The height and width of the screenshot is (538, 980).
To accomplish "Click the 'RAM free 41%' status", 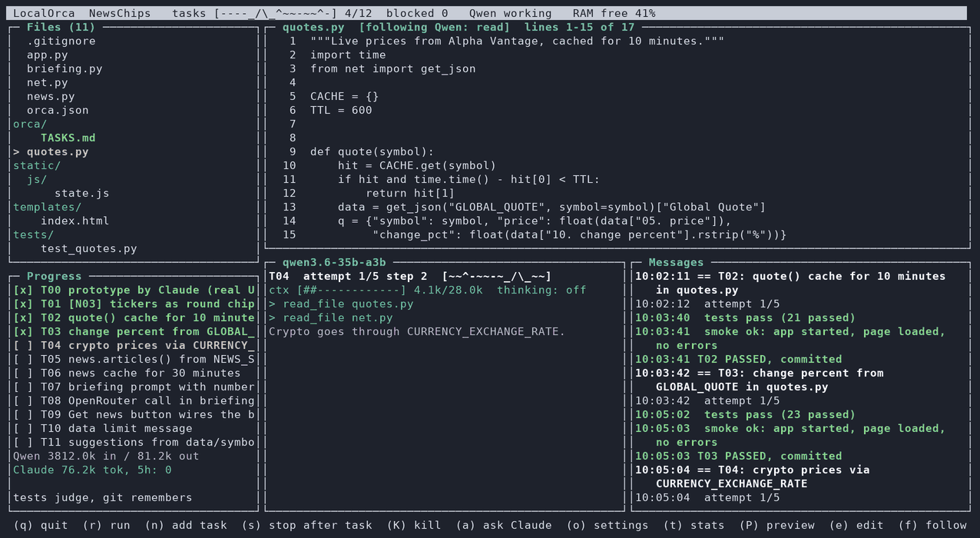I will pyautogui.click(x=614, y=13).
